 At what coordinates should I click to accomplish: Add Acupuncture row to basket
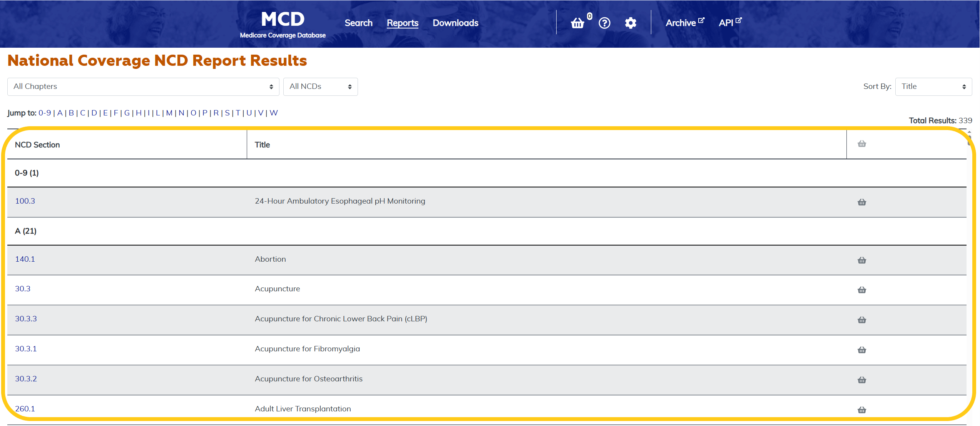pyautogui.click(x=862, y=290)
